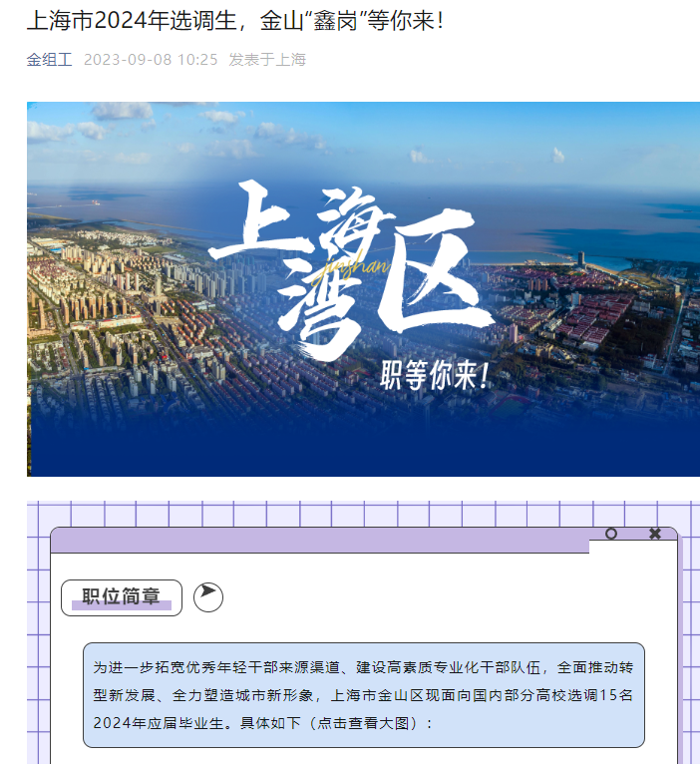Click the arrow icon beside 职位简章

pos(208,596)
